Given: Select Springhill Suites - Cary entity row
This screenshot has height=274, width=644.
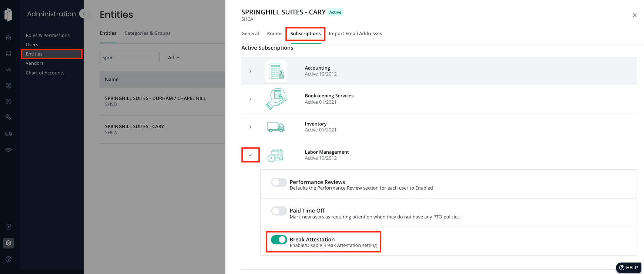Looking at the screenshot, I should 162,130.
